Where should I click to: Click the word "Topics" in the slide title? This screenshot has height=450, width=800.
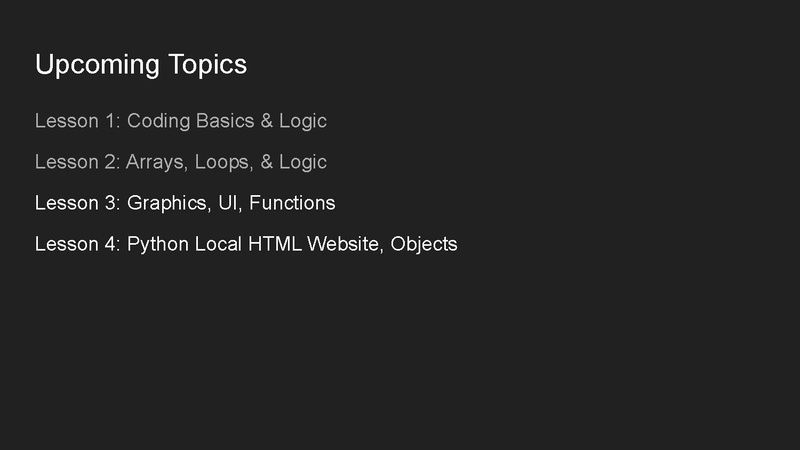pos(207,65)
